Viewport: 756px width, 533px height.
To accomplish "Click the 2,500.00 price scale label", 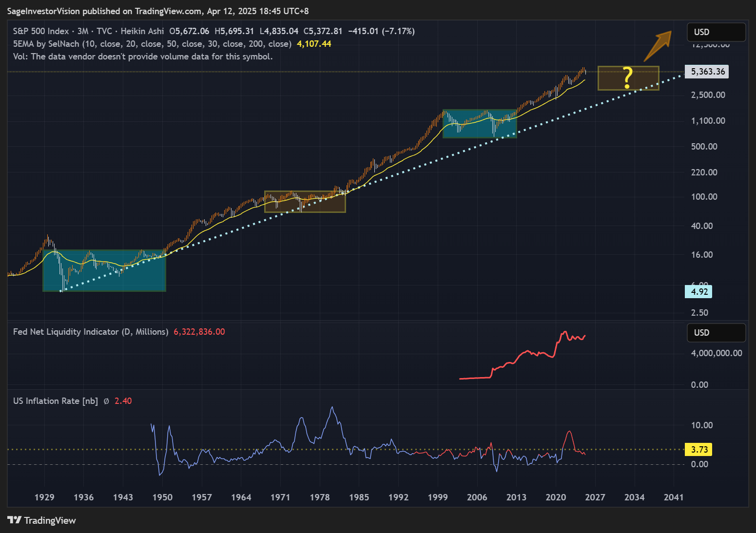I will (708, 95).
